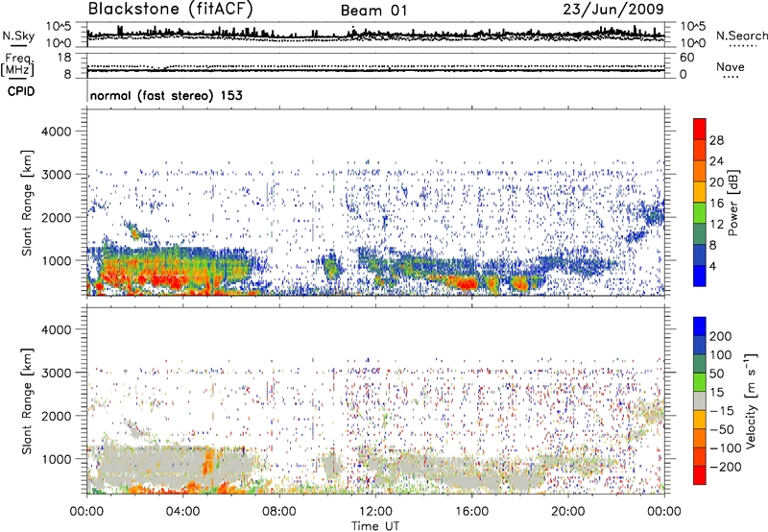
Task: Click the 'Time UT' axis title
Action: pyautogui.click(x=375, y=526)
